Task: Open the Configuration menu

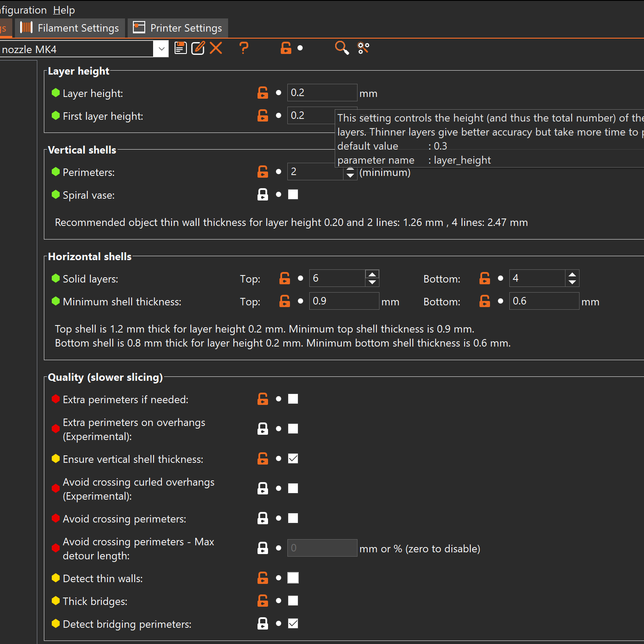Action: click(x=23, y=10)
